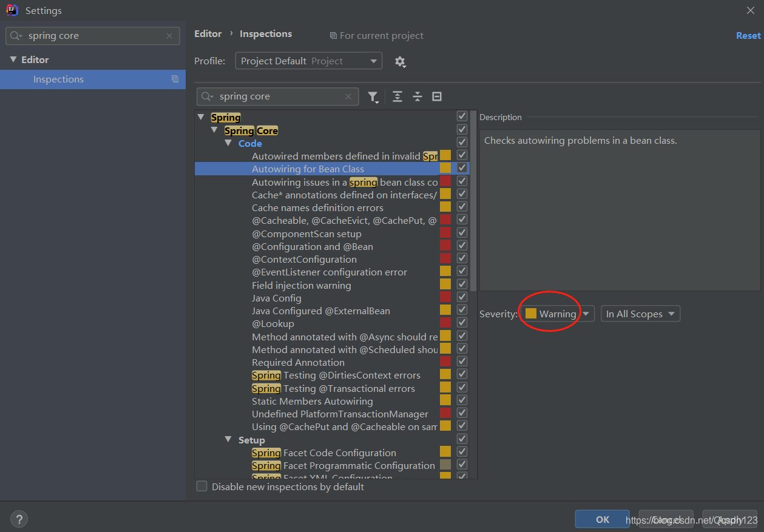The height and width of the screenshot is (532, 764).
Task: Click the Editor breadcrumb
Action: click(208, 34)
